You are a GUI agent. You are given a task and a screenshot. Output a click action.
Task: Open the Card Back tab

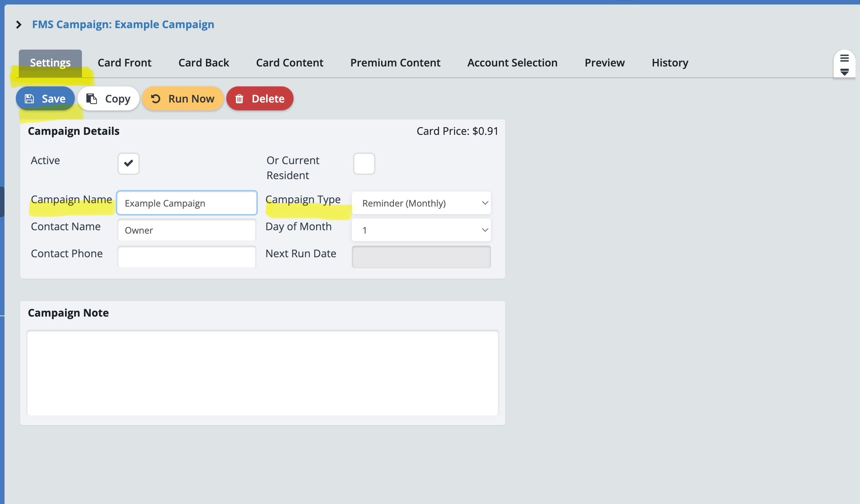(204, 63)
